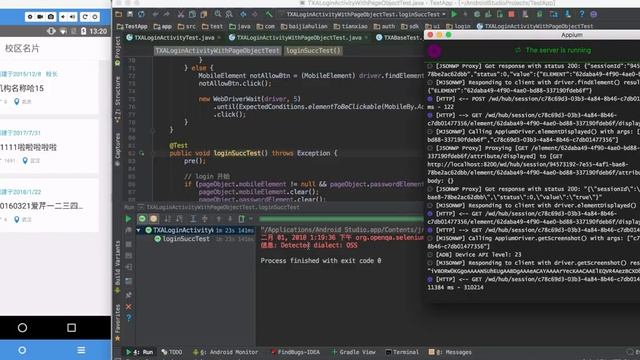Click baijiahulian in navigation bar

tap(304, 27)
